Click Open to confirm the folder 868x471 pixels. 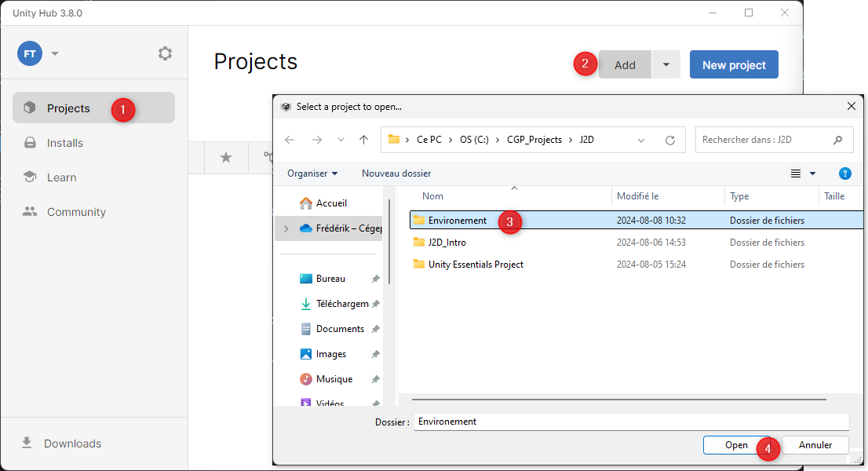tap(736, 445)
